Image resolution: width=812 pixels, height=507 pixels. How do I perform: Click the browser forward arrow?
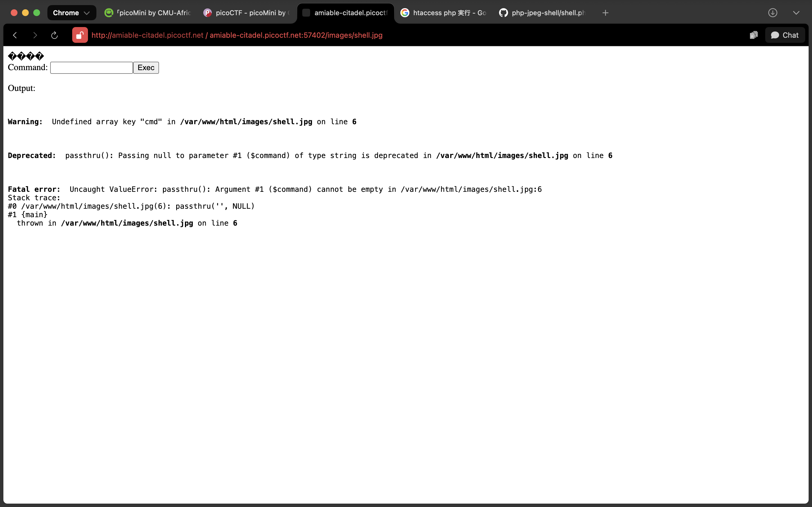[x=35, y=35]
